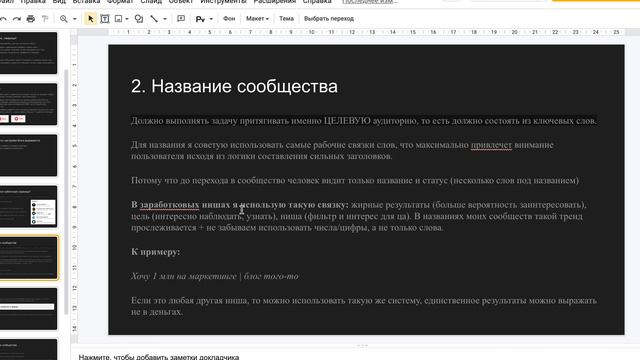Select the slide thumbnail with two red buttons
The width and height of the screenshot is (640, 360).
28,104
